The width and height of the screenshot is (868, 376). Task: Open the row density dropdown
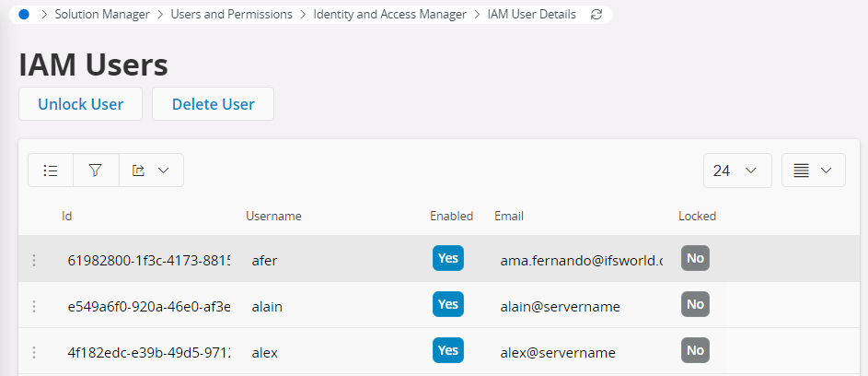pyautogui.click(x=813, y=170)
